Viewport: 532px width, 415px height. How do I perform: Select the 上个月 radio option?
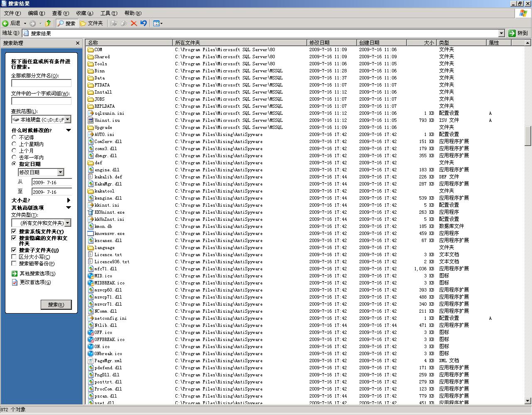(x=14, y=151)
